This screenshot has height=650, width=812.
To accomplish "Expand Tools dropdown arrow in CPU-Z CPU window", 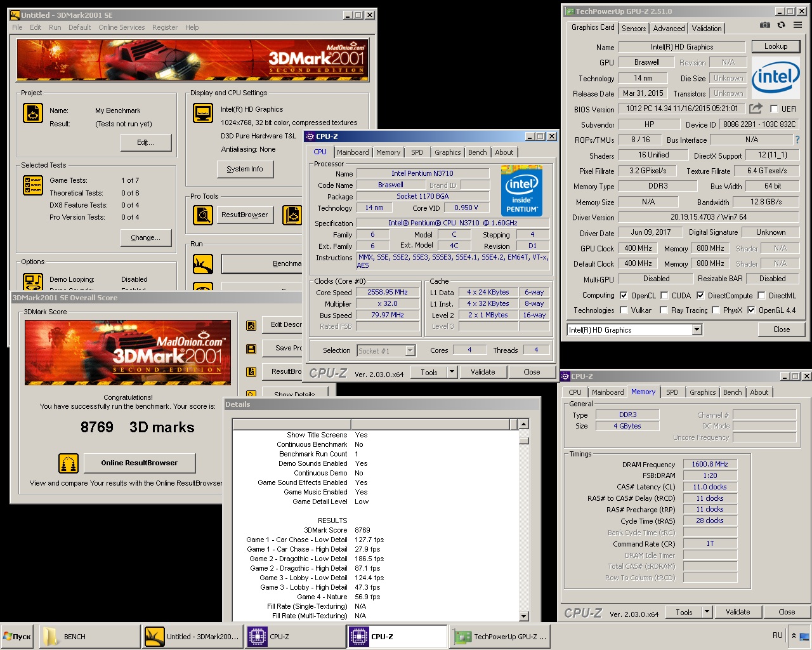I will [x=452, y=372].
